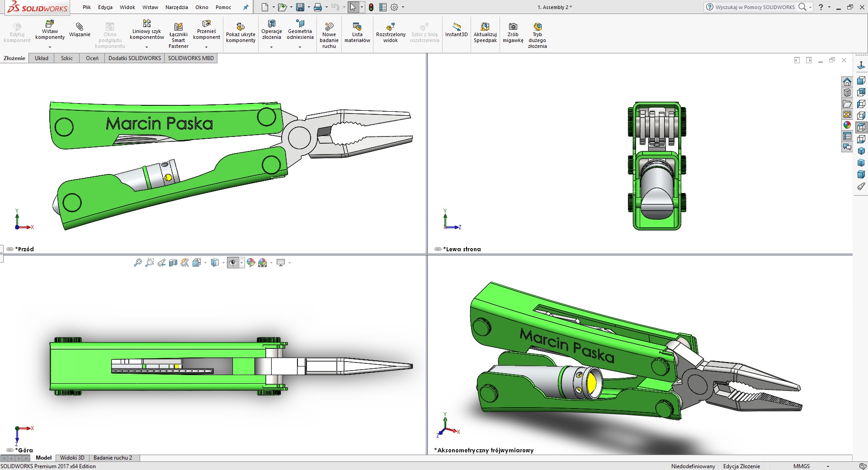Image resolution: width=868 pixels, height=470 pixels.
Task: Open the Plik menu
Action: (87, 7)
